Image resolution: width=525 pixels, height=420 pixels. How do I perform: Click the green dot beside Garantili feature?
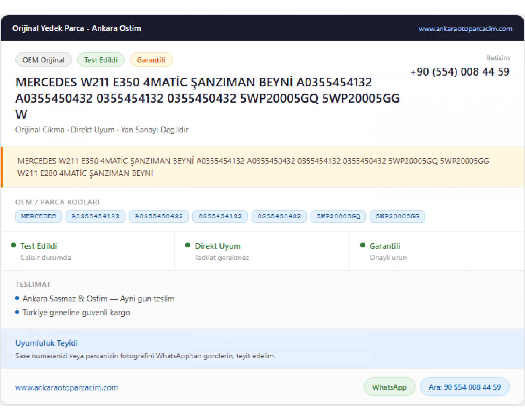coord(363,245)
